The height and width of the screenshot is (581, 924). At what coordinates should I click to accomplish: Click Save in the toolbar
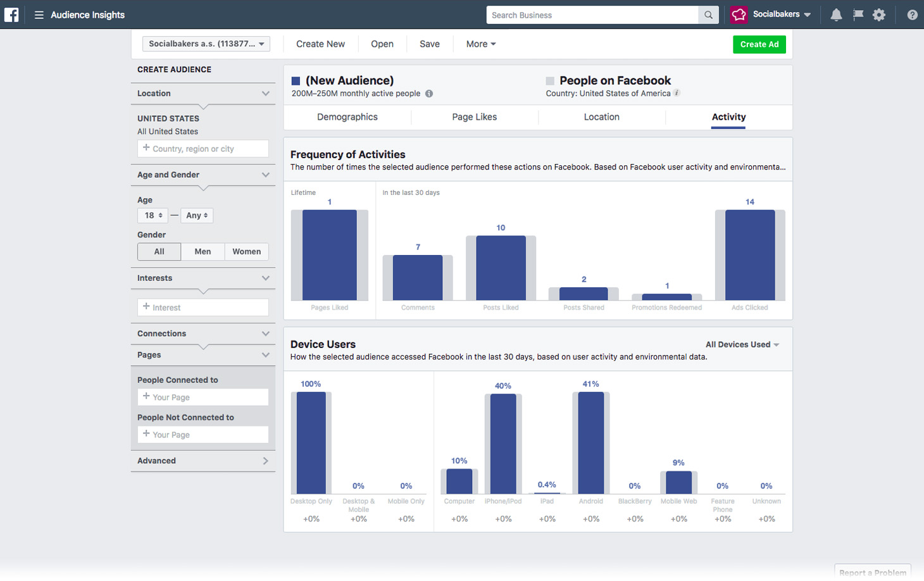tap(430, 44)
